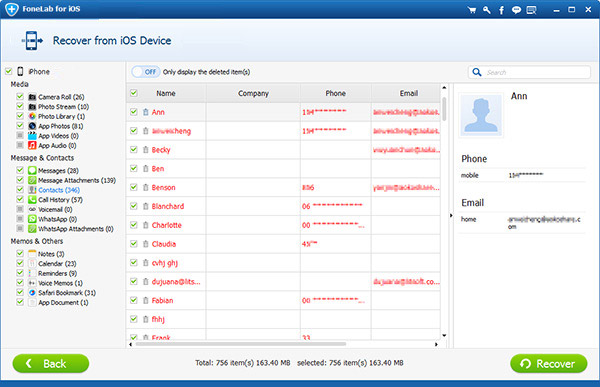
Task: Select Reminders (9) category
Action: (57, 273)
